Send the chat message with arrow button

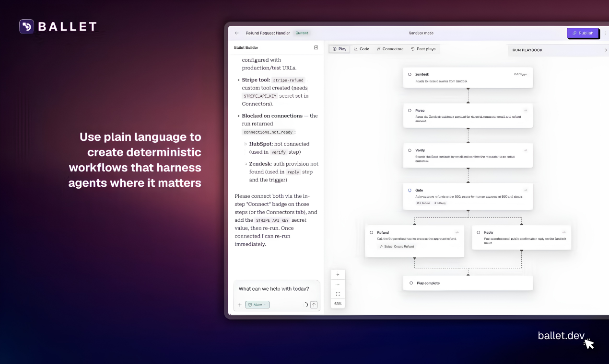click(314, 305)
